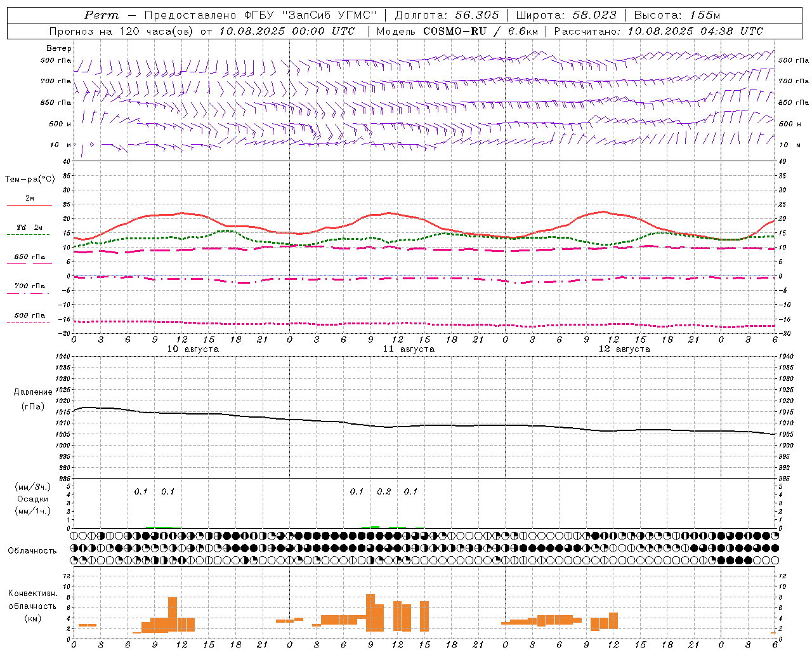Click the Долгота: 56.305 value
Viewport: 812px width, 650px height.
447,15
